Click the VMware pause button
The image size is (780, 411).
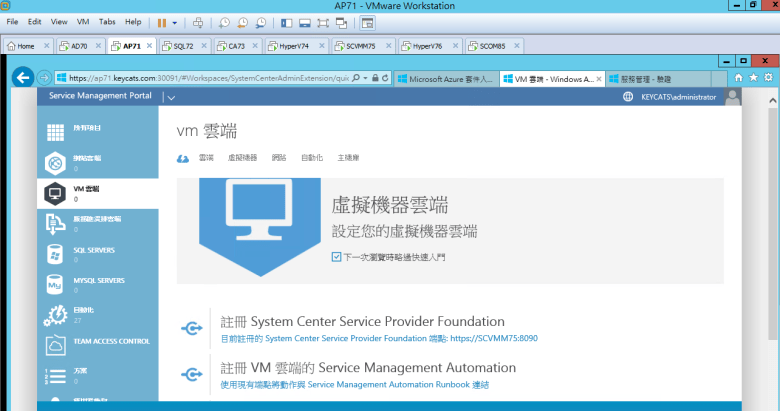click(x=161, y=21)
